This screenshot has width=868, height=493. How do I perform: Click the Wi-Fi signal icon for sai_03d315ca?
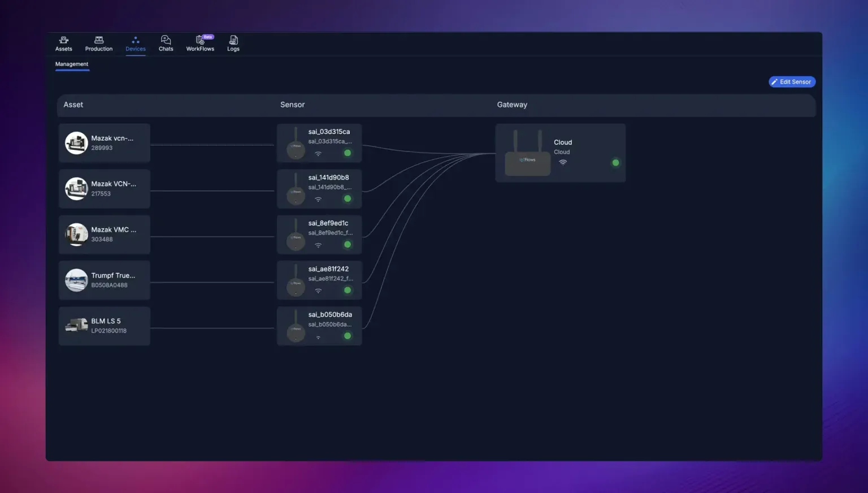tap(318, 154)
